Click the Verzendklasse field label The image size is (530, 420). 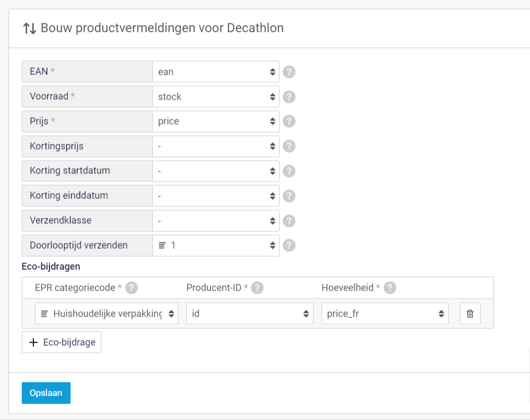60,220
